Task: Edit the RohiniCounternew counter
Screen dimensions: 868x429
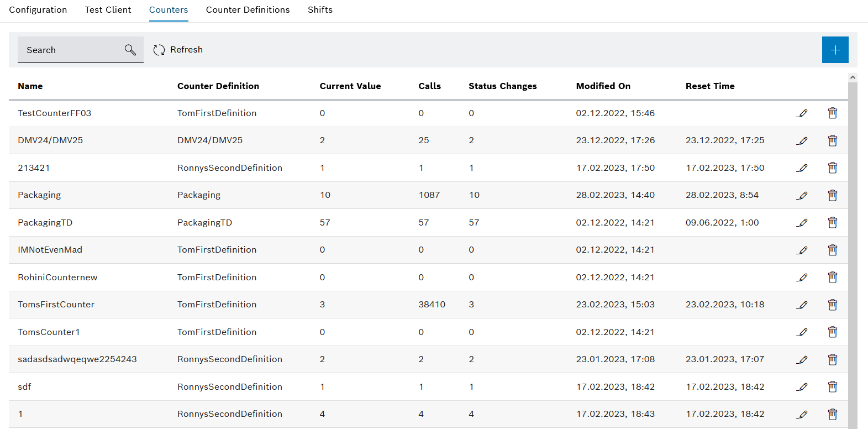Action: coord(802,278)
